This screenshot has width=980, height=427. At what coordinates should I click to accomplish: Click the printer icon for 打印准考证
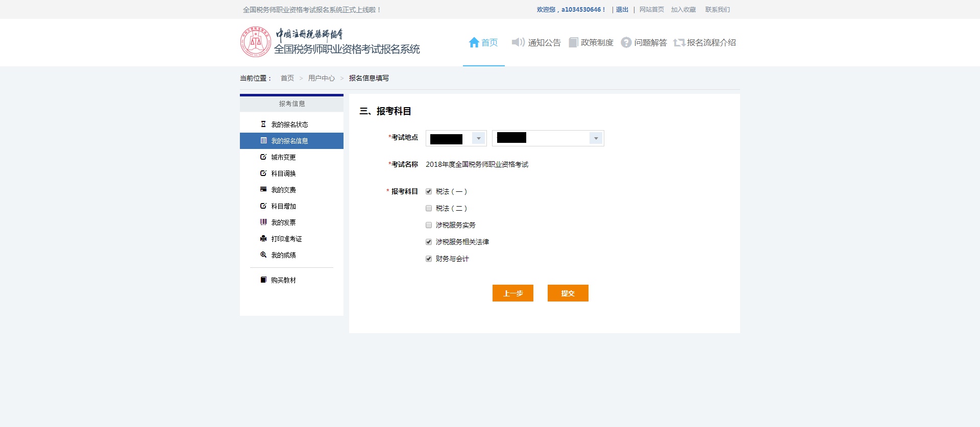pos(263,239)
